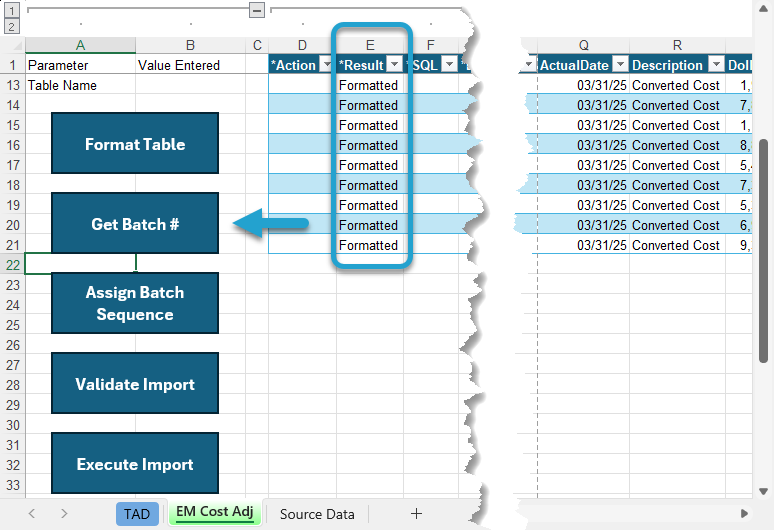774x530 pixels.
Task: Select column C header
Action: 257,45
